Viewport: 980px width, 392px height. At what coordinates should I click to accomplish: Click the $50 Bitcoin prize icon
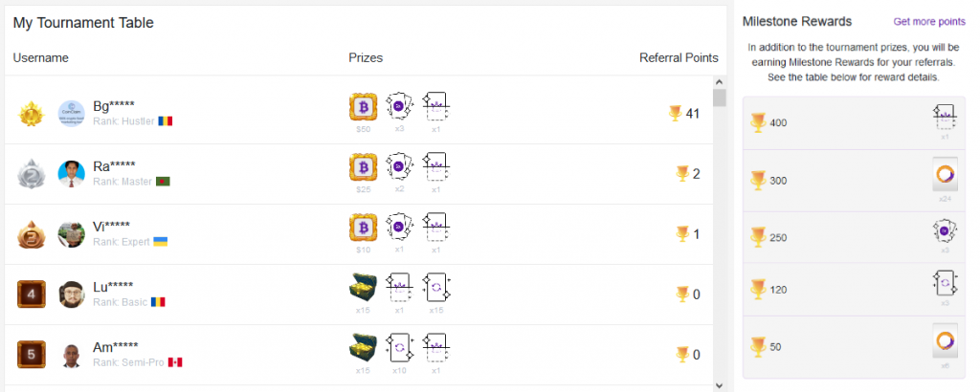click(363, 107)
